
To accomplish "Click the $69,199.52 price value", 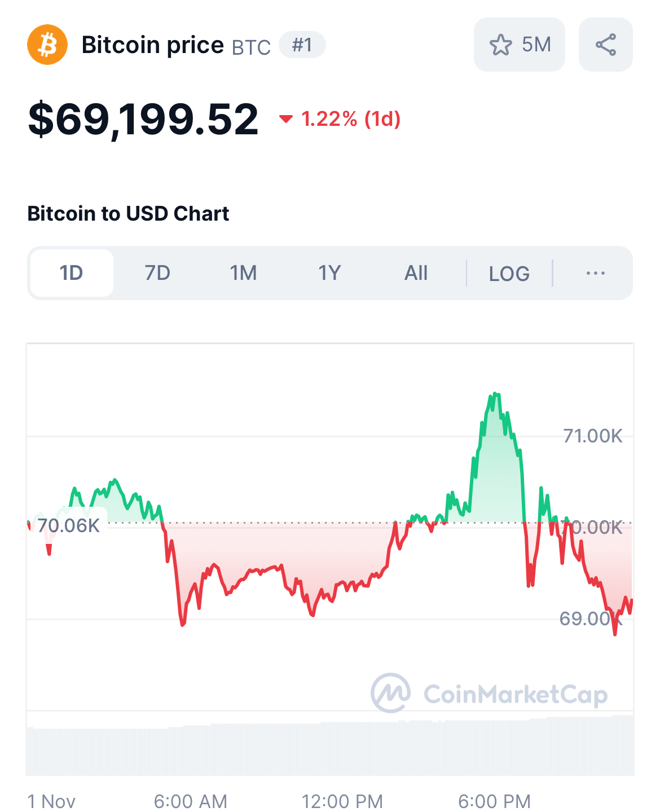I will (x=143, y=119).
